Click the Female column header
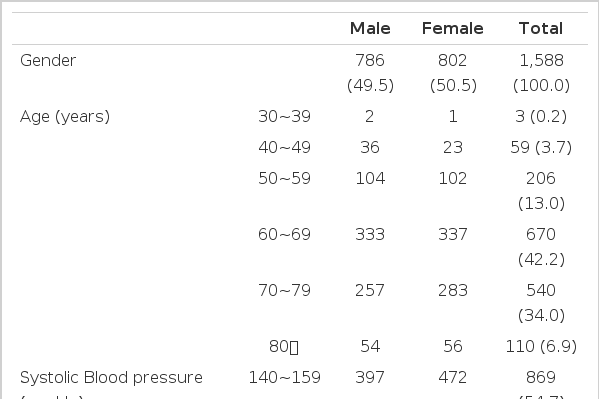Screen dimensions: 599x399 (x=453, y=29)
